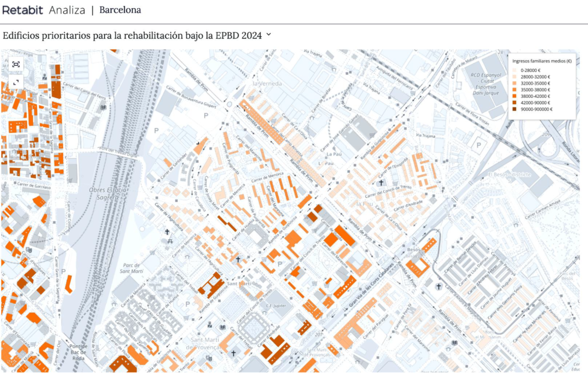This screenshot has height=376, width=588.
Task: Click church cross icon near Carrer del Concili de Trento
Action: click(381, 182)
